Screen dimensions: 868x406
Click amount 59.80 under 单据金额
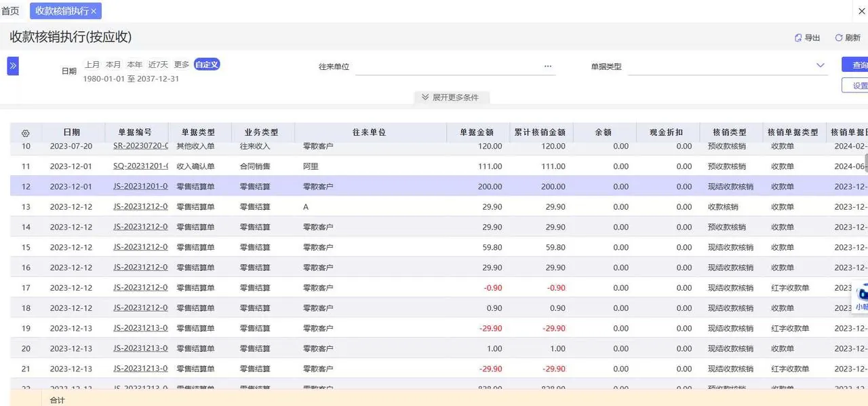(x=491, y=248)
